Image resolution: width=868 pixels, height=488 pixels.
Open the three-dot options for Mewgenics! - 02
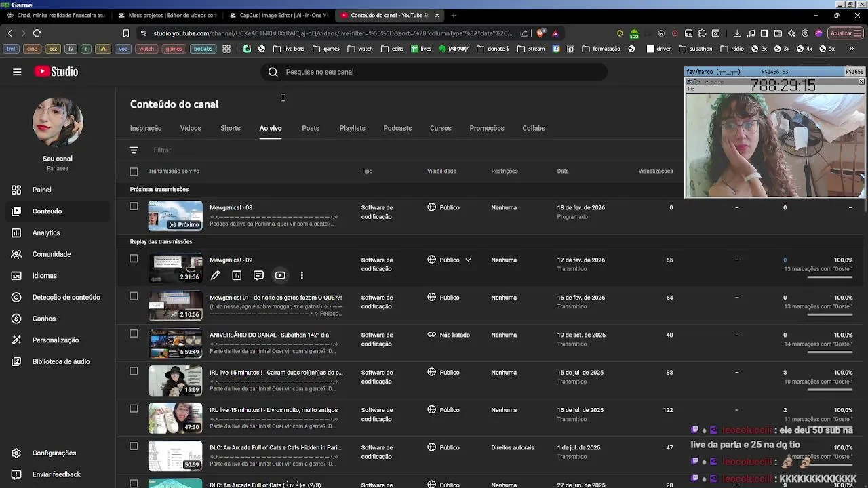coord(302,275)
